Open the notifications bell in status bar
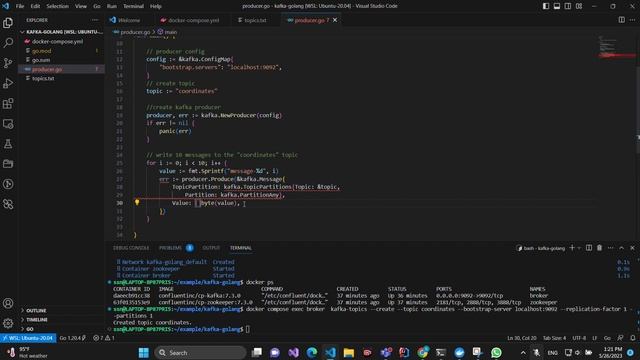640x360 pixels. click(x=633, y=338)
